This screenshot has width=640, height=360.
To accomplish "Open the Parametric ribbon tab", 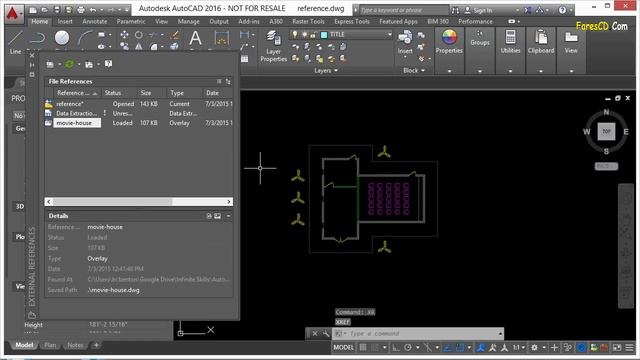I will 131,21.
